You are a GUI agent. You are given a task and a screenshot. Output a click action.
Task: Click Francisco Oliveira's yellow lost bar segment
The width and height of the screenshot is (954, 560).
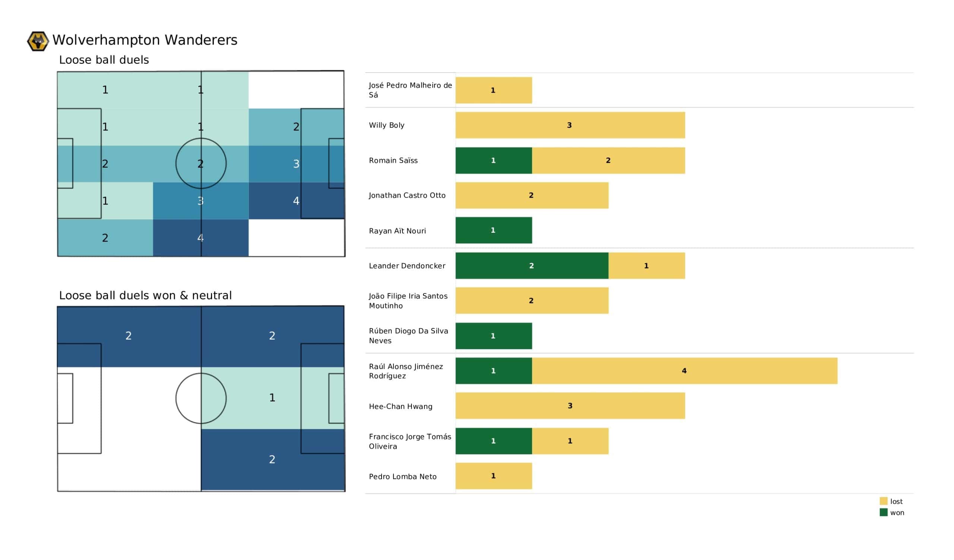pyautogui.click(x=570, y=441)
